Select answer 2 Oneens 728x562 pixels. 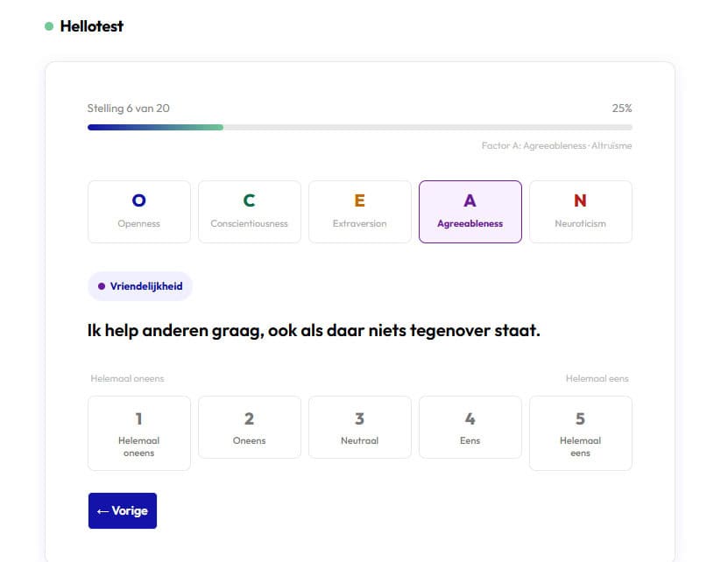(x=250, y=427)
